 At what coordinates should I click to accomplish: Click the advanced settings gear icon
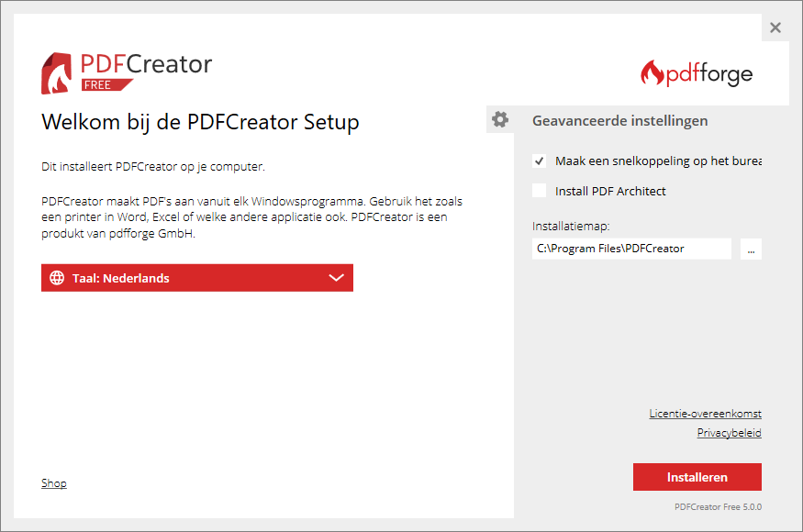coord(500,119)
